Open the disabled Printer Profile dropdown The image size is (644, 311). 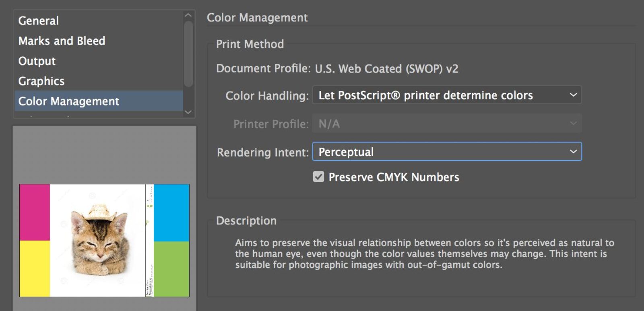(x=447, y=124)
